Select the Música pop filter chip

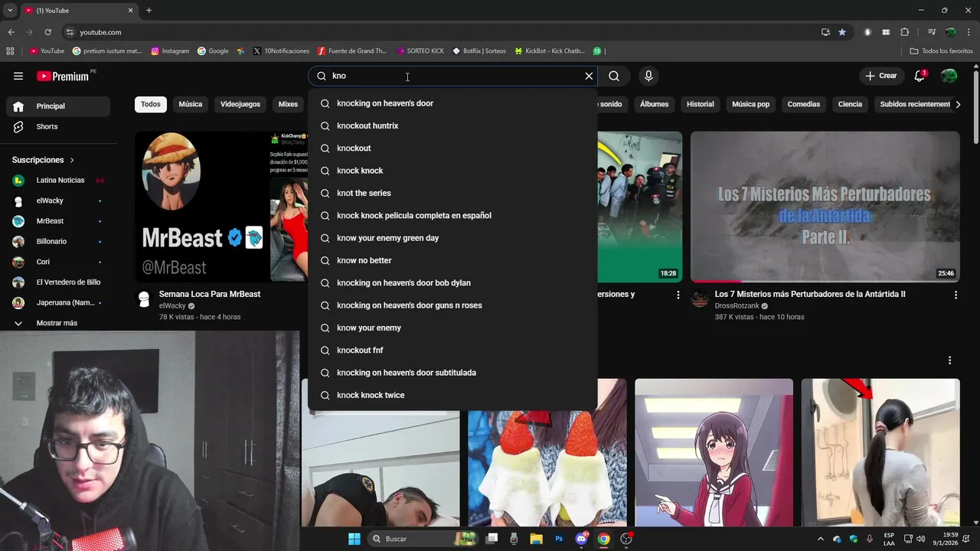(750, 104)
